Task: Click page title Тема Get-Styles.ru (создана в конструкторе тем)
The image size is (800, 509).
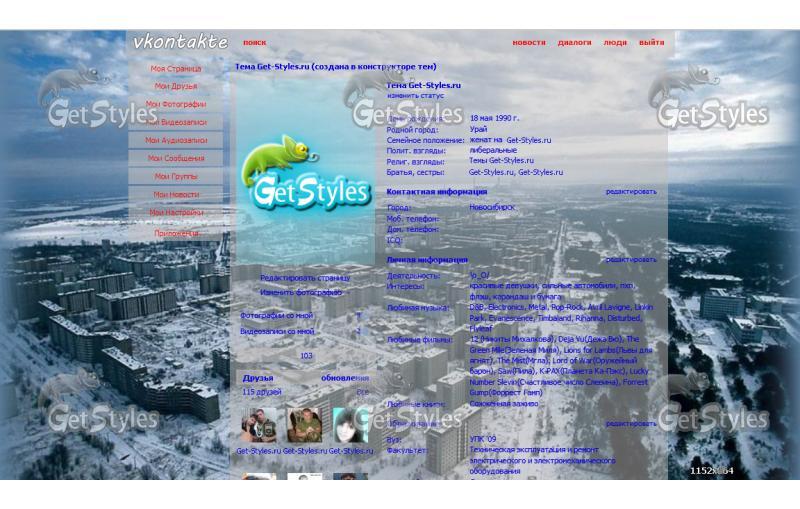Action: click(x=336, y=66)
